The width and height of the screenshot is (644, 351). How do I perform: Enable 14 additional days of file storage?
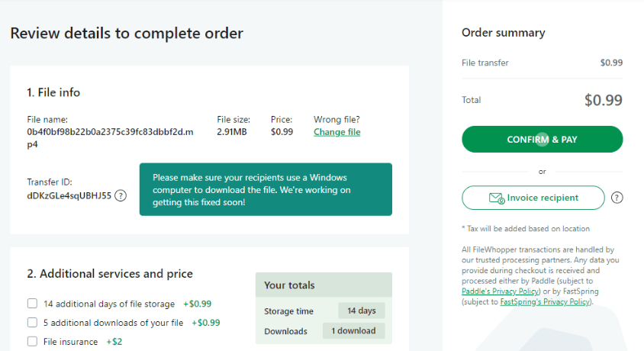coord(32,304)
